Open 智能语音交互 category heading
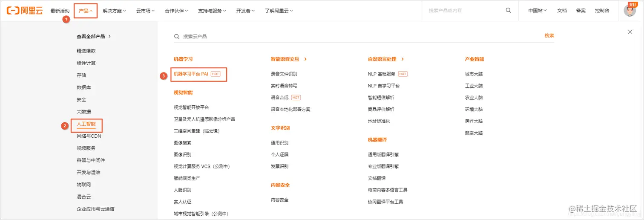 coord(289,59)
